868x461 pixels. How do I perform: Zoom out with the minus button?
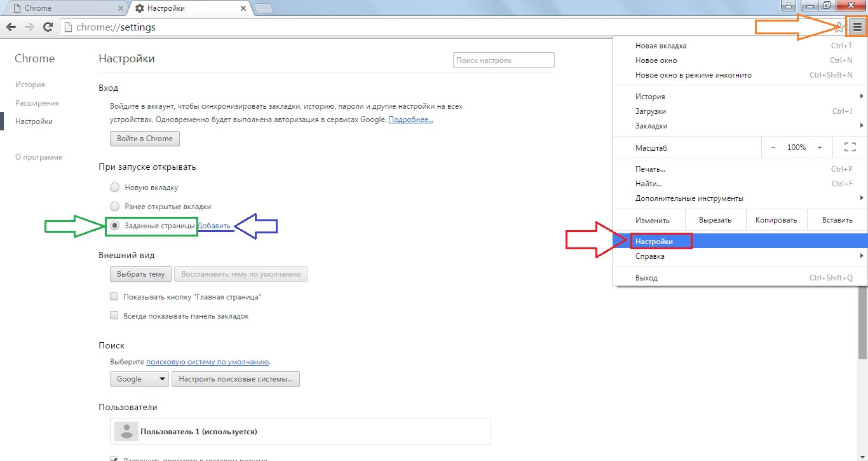coord(773,148)
